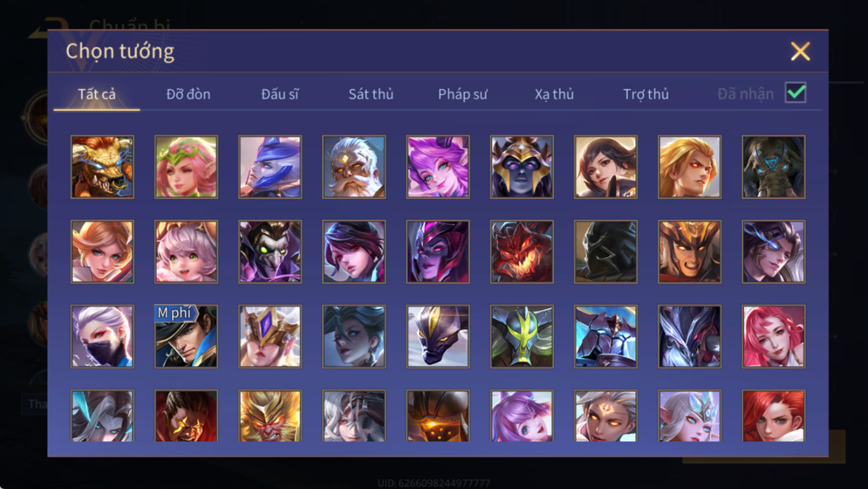Select the golden bull hero portrait
This screenshot has width=868, height=489.
click(x=102, y=167)
